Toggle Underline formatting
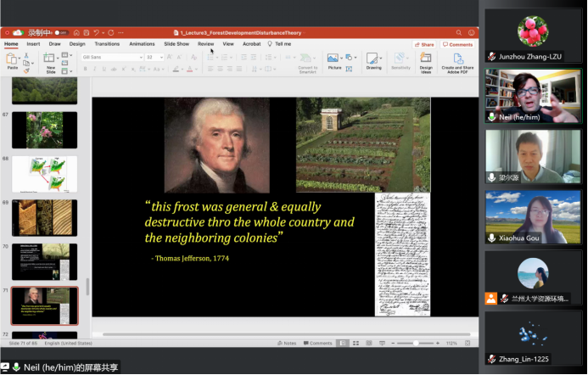This screenshot has height=375, width=588. [x=104, y=69]
